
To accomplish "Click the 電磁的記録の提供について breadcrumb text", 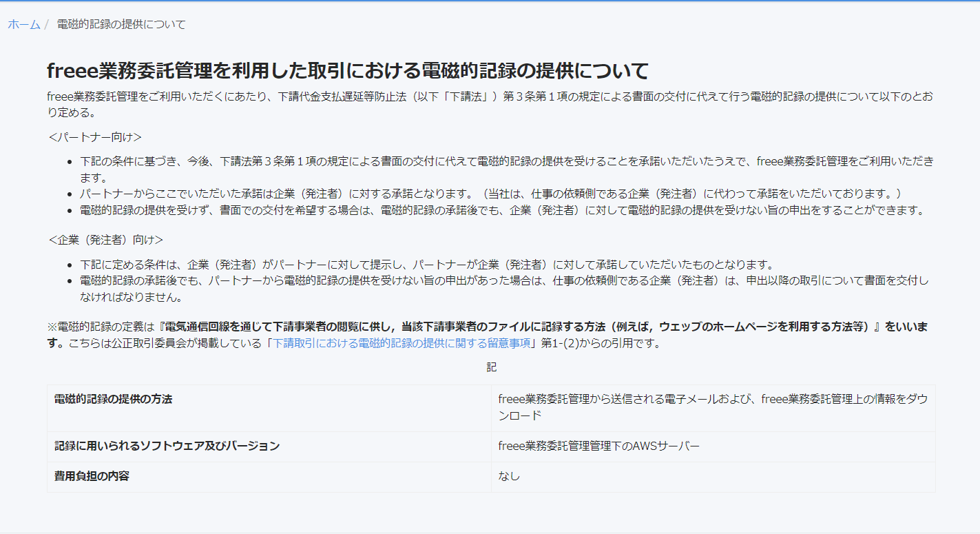I will 121,24.
